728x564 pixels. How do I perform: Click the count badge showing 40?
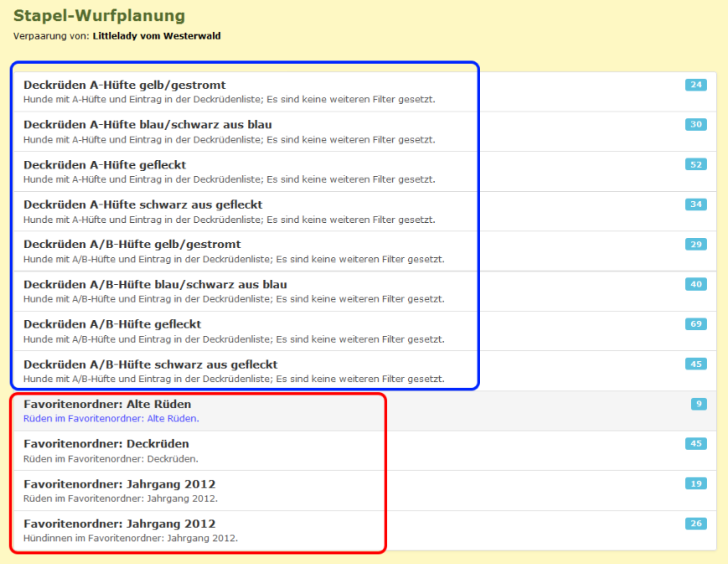pos(695,284)
